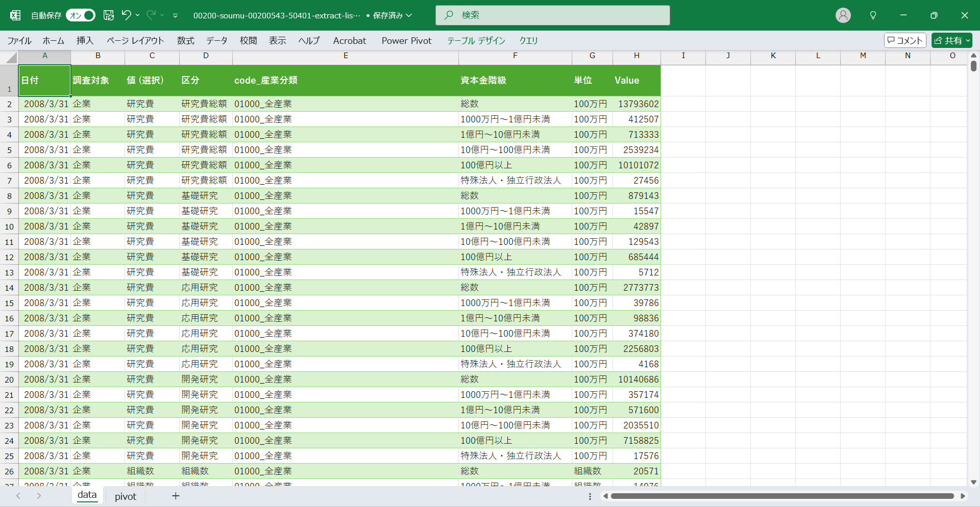Click the Excel app icon in title bar
This screenshot has width=980, height=507.
15,15
